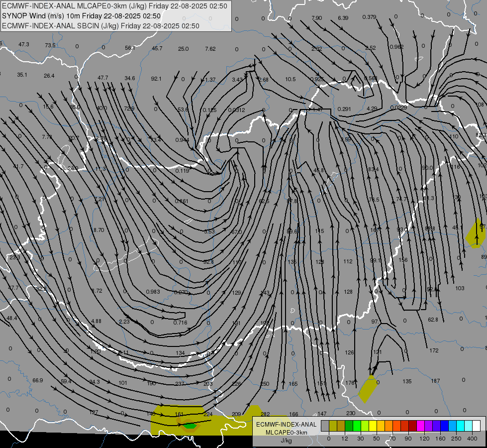Click the map value '0.661'
This screenshot has height=448, width=487.
[182, 201]
